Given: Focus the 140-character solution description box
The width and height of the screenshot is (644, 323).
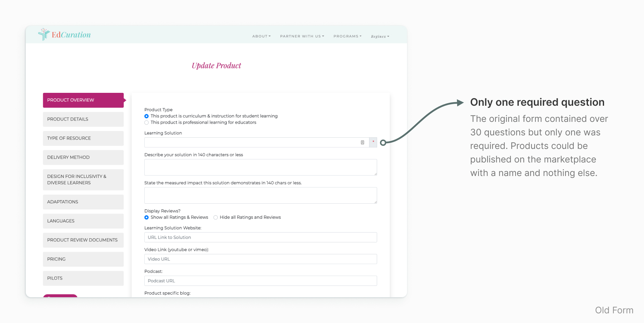Looking at the screenshot, I should point(260,167).
